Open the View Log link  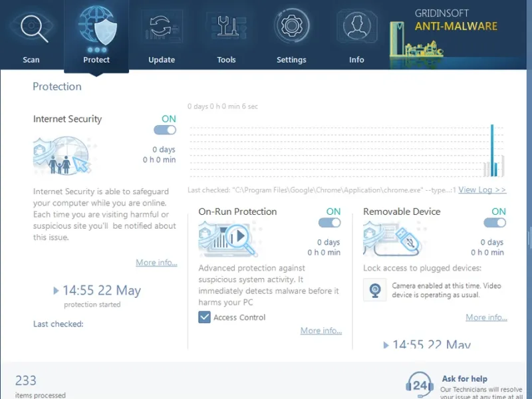tap(482, 190)
